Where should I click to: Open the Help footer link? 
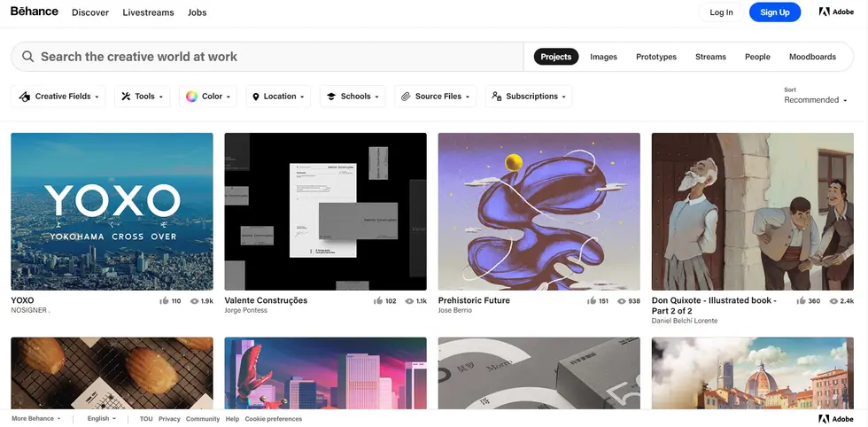click(x=232, y=419)
